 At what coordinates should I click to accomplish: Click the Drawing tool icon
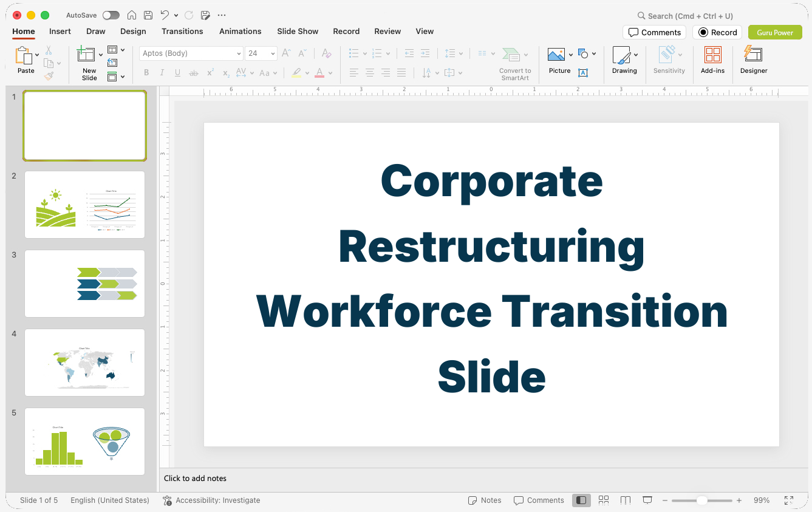(621, 55)
